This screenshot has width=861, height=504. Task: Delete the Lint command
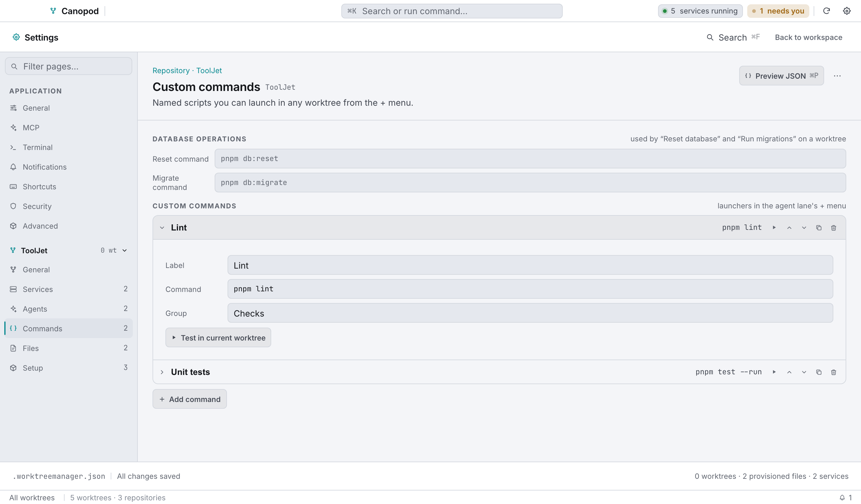tap(834, 227)
